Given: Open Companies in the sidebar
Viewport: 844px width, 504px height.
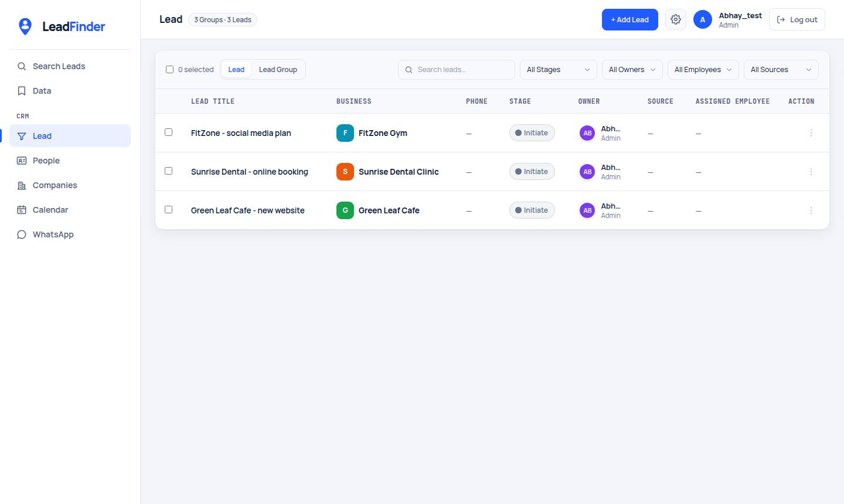Looking at the screenshot, I should [x=70, y=185].
